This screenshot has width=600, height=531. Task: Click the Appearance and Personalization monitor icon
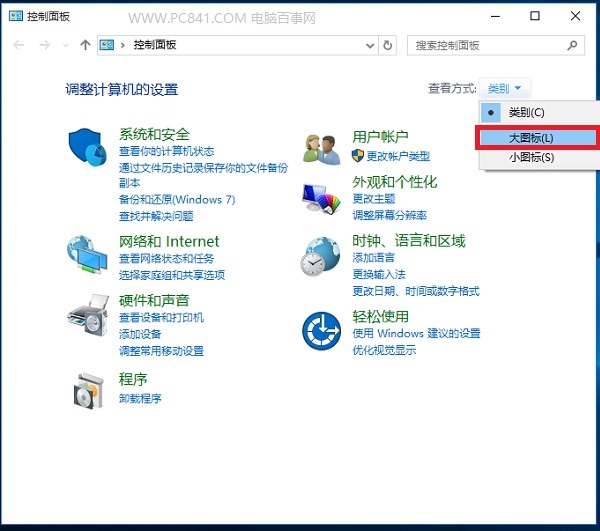[321, 198]
